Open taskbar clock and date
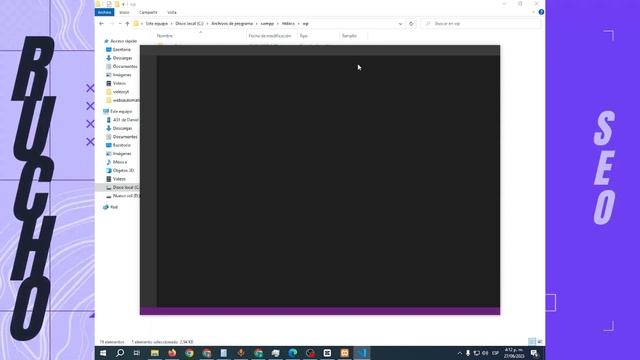This screenshot has height=360, width=640. pyautogui.click(x=514, y=353)
